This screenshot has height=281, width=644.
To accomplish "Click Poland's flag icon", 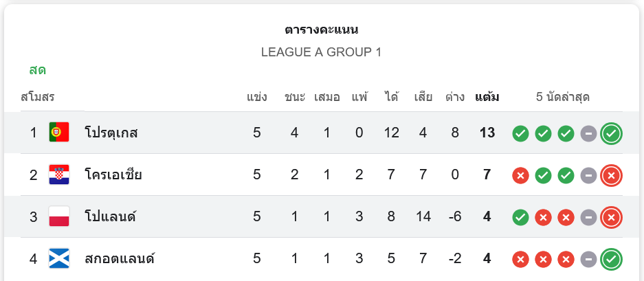I will (59, 217).
